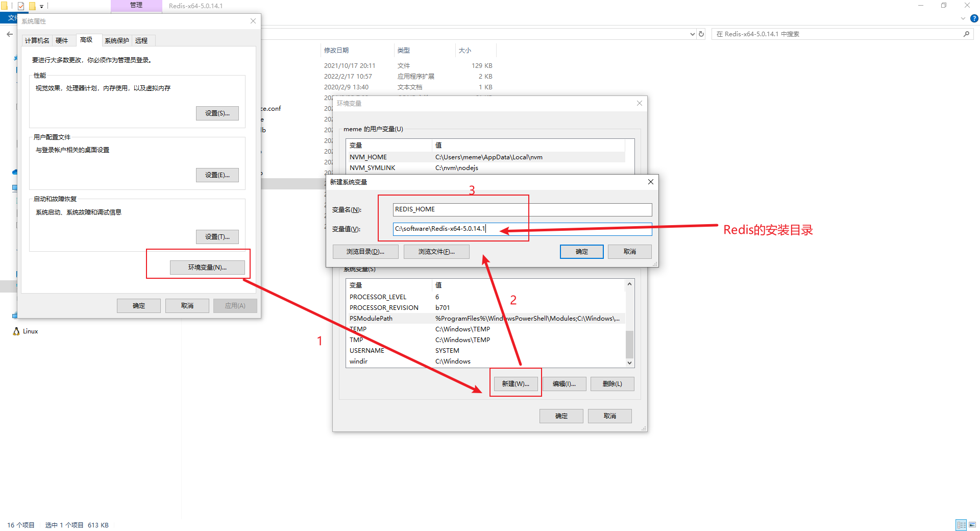The image size is (980, 531).
Task: Click the New Folder icon in quick access toolbar
Action: point(32,6)
